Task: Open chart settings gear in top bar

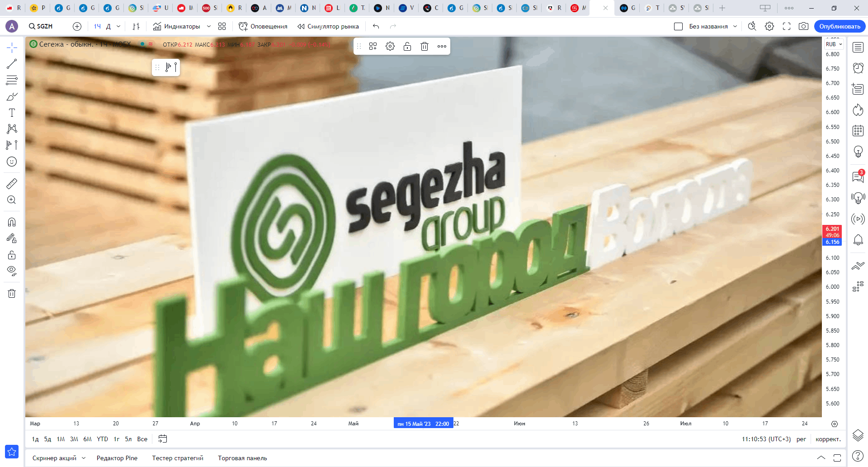Action: coord(769,26)
